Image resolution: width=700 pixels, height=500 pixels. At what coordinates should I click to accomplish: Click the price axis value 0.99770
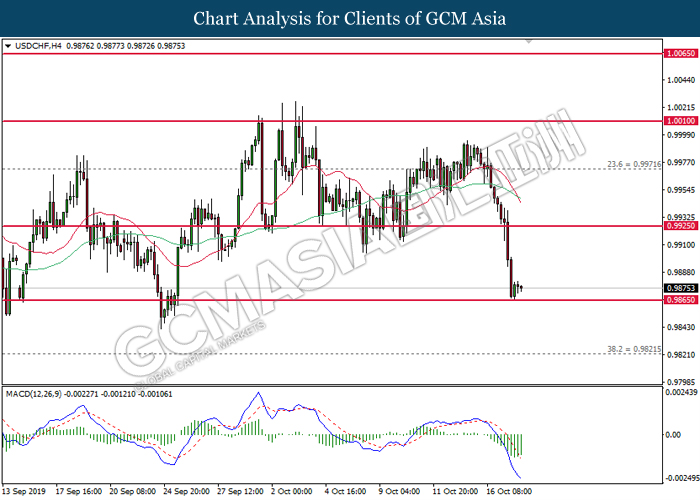click(x=681, y=162)
